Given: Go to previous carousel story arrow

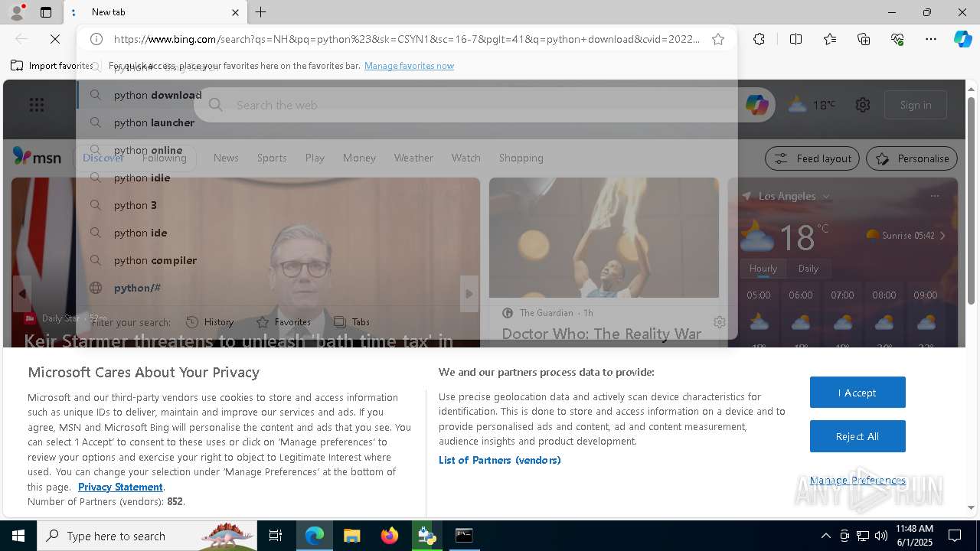Looking at the screenshot, I should point(21,294).
